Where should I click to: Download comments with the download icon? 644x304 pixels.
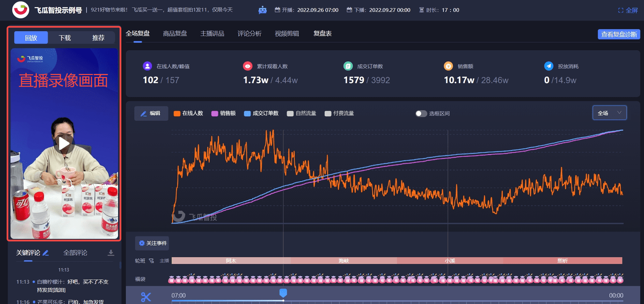tap(111, 253)
